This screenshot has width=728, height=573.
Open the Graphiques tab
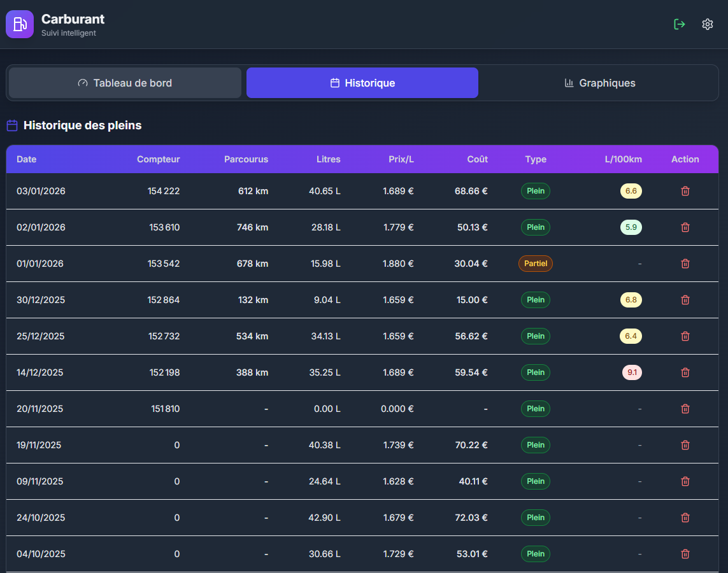599,83
